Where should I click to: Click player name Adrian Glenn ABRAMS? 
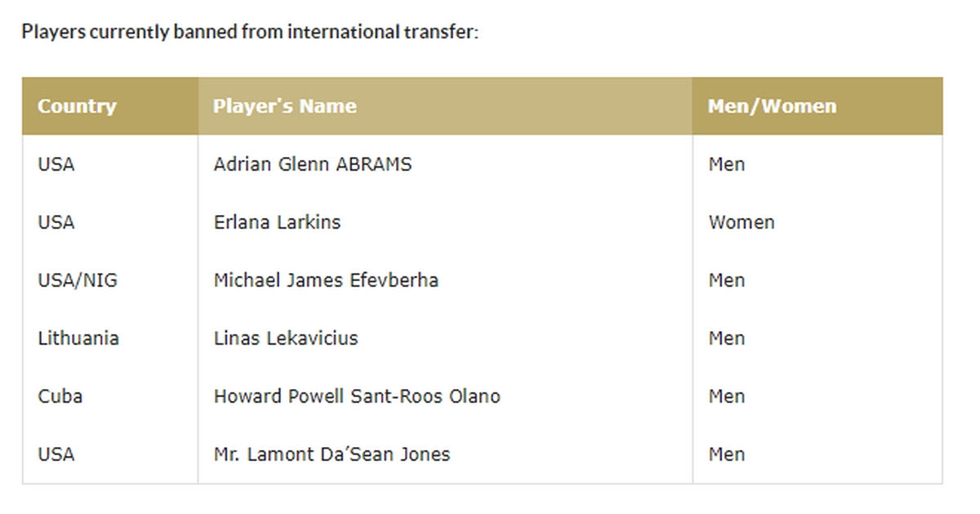[313, 164]
